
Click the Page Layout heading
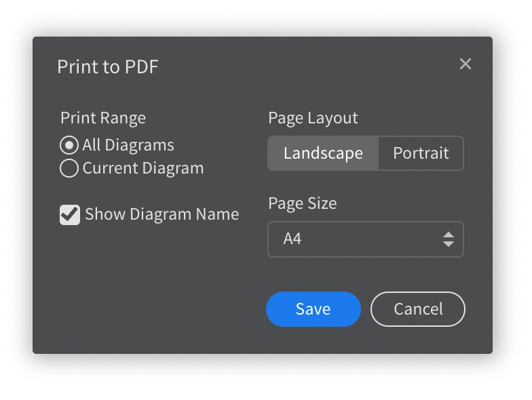313,118
